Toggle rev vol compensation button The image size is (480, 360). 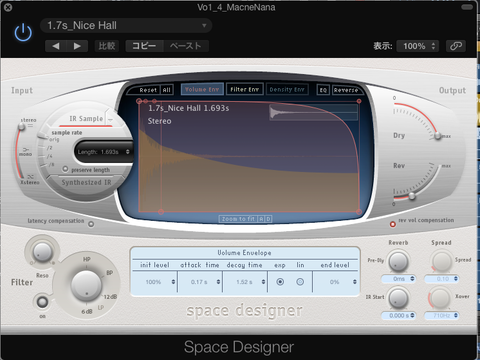(393, 224)
